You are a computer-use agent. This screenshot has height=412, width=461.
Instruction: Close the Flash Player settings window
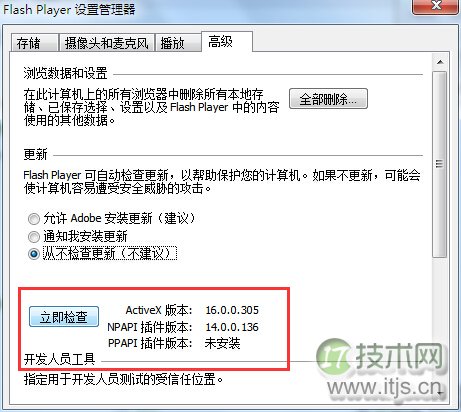click(435, 6)
